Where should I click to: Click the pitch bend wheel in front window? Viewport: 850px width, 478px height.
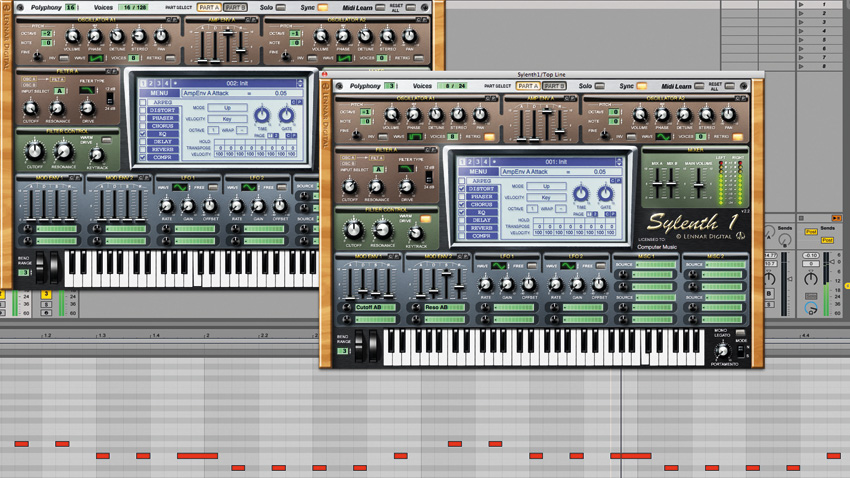point(359,345)
